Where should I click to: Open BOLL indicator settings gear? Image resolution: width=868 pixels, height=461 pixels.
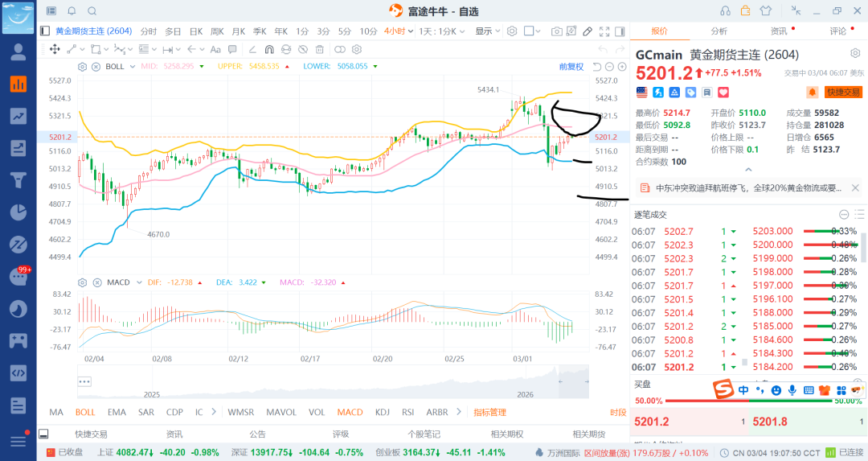pos(83,67)
